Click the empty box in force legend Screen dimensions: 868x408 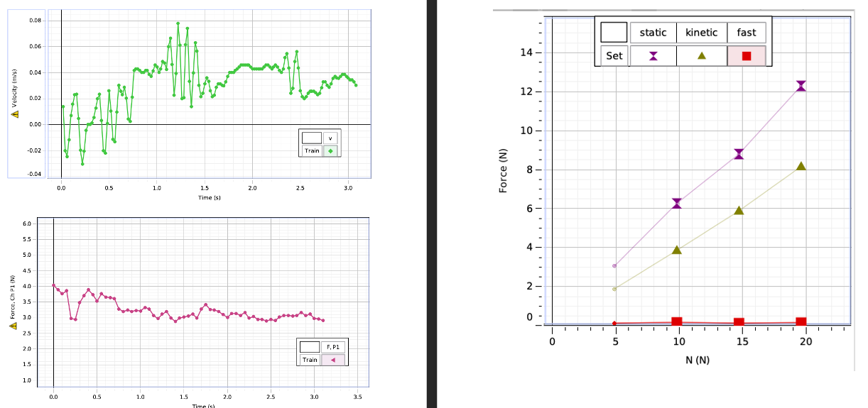click(x=310, y=347)
